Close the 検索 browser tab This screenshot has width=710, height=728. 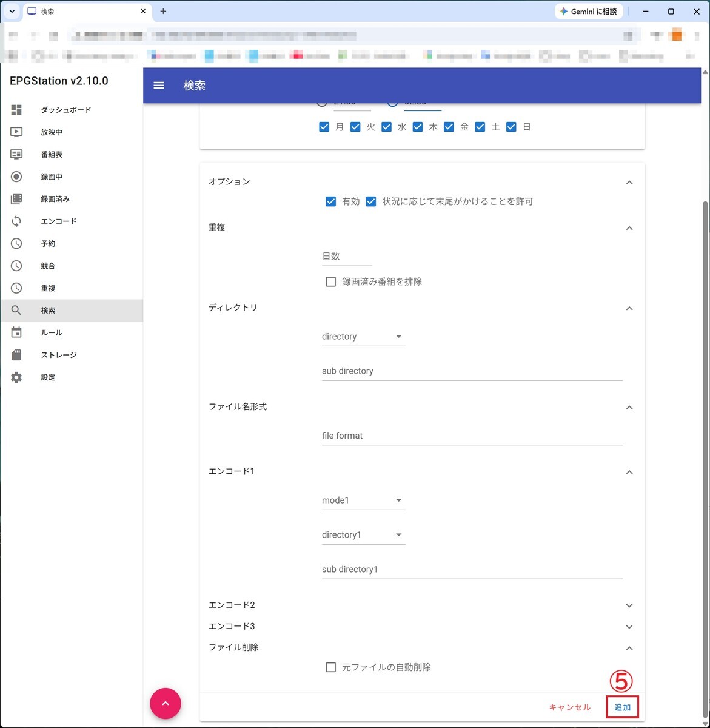pos(143,12)
